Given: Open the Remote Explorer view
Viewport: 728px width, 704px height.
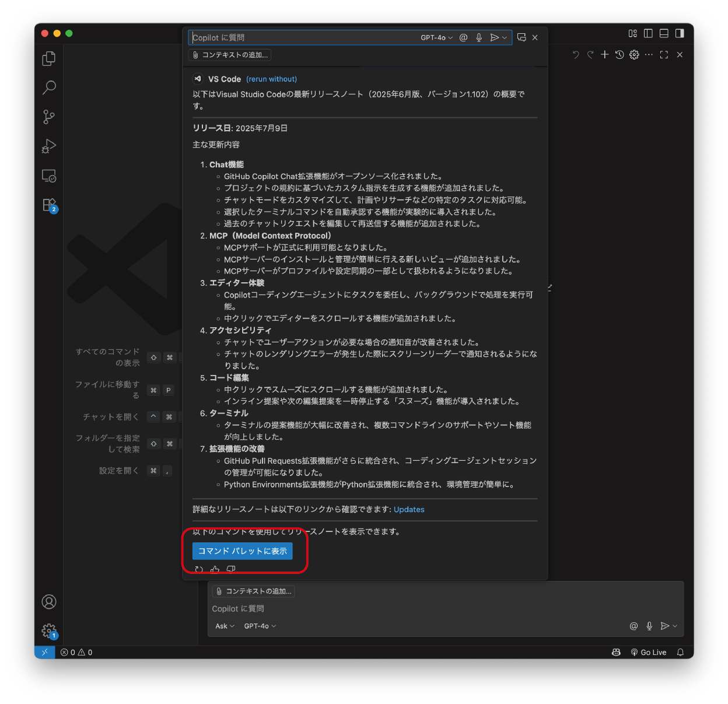Looking at the screenshot, I should tap(49, 176).
